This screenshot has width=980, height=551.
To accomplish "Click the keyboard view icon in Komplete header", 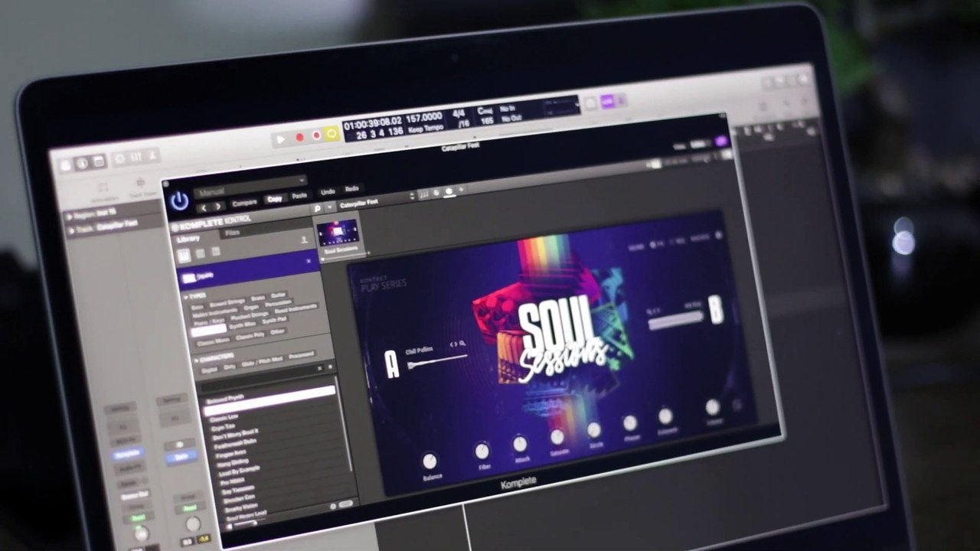I will click(423, 194).
